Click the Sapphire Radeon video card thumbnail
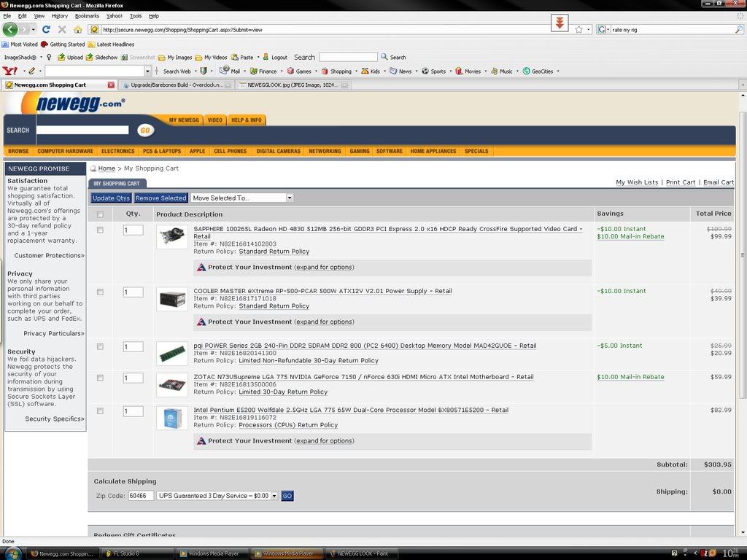 172,236
